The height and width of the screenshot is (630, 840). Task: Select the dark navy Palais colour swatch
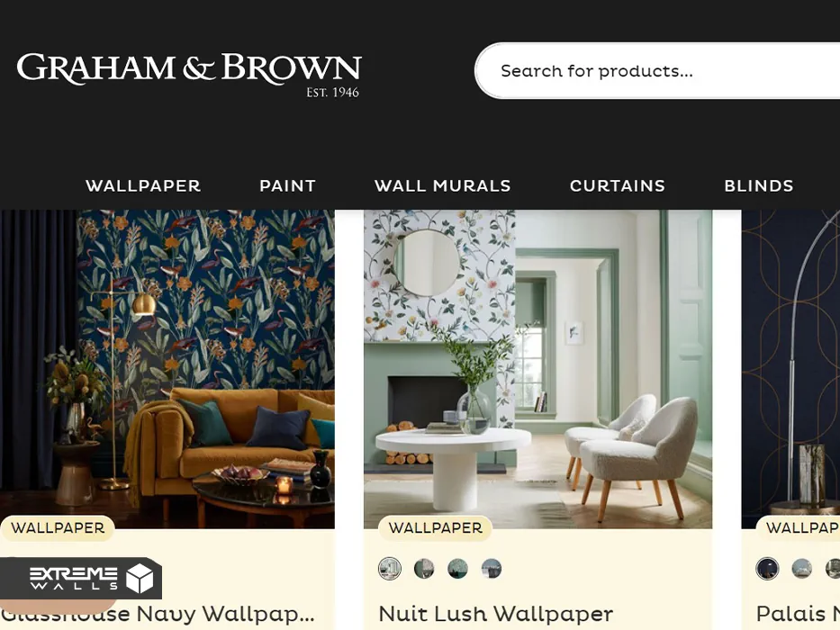(767, 569)
